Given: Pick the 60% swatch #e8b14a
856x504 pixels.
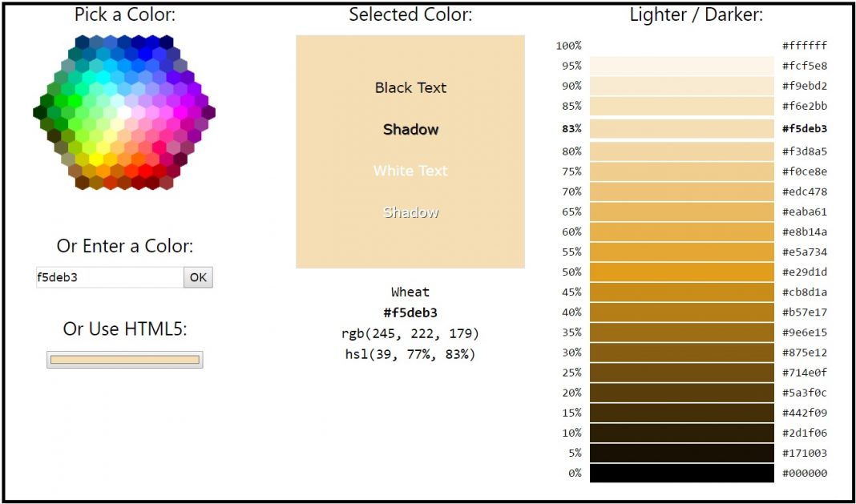Looking at the screenshot, I should click(681, 232).
